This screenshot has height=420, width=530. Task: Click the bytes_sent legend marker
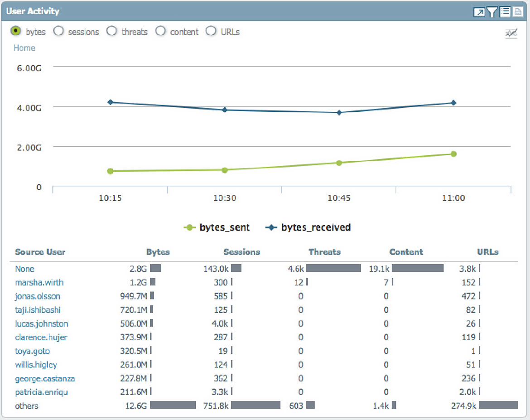point(190,227)
